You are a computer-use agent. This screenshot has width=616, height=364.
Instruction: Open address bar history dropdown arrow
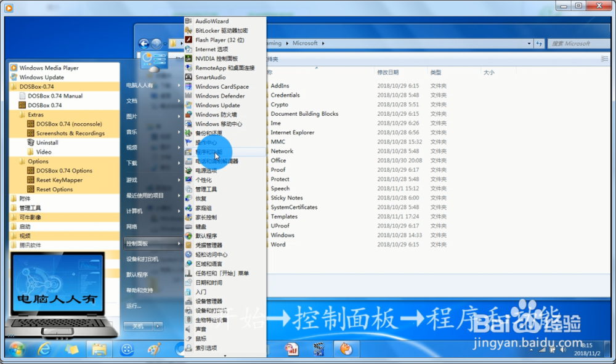click(x=529, y=44)
